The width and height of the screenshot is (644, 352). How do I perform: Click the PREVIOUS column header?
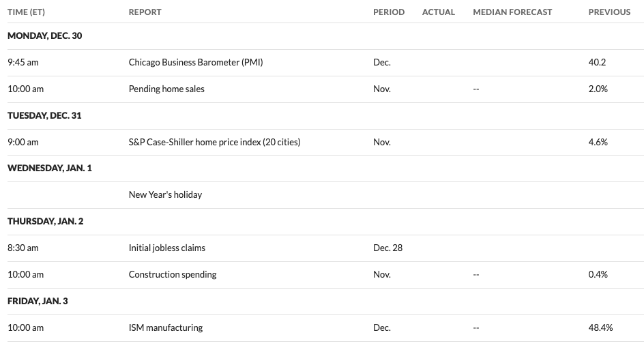[609, 12]
